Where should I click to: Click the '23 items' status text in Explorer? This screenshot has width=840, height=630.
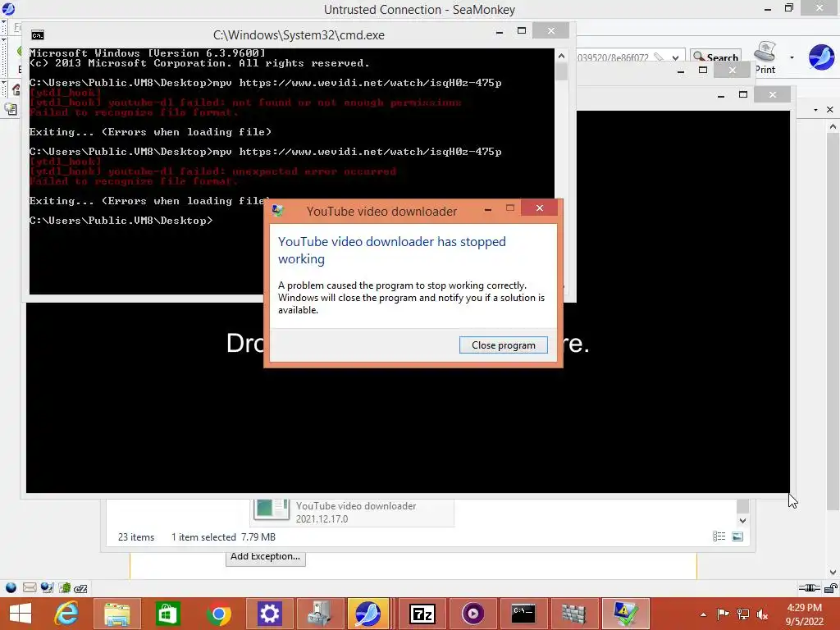[x=136, y=536]
